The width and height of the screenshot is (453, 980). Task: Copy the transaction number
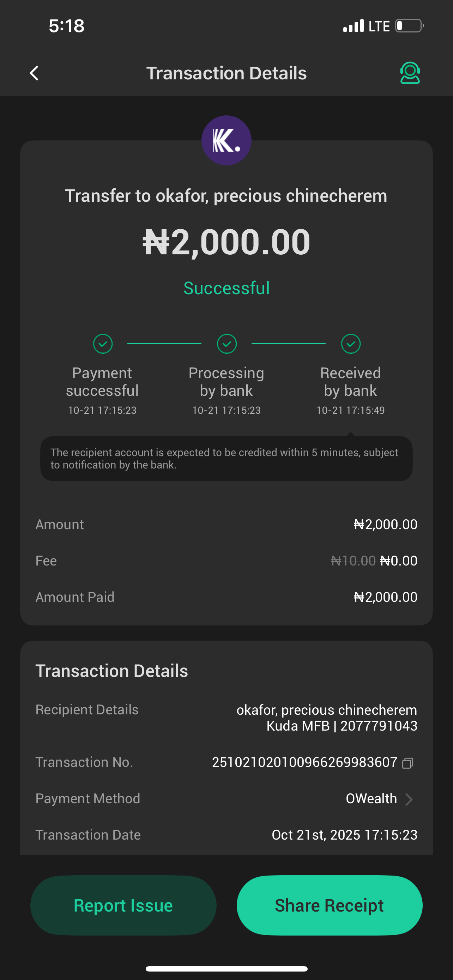407,763
